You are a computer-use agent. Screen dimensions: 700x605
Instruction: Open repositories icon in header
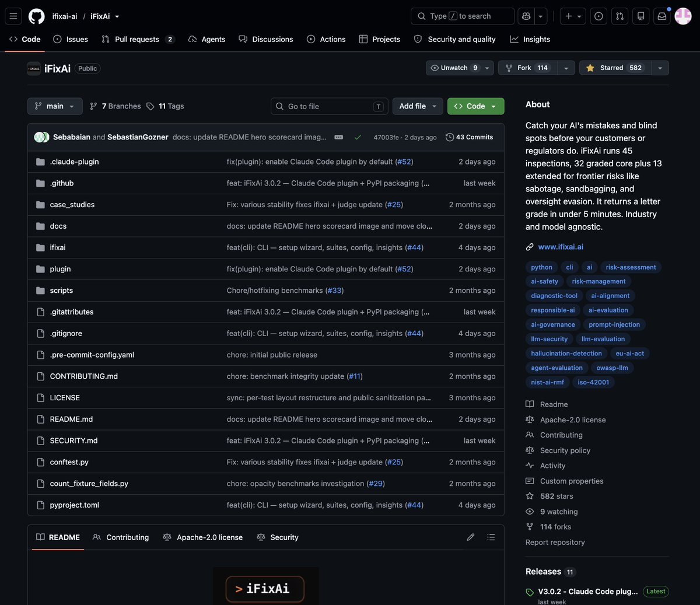coord(640,16)
